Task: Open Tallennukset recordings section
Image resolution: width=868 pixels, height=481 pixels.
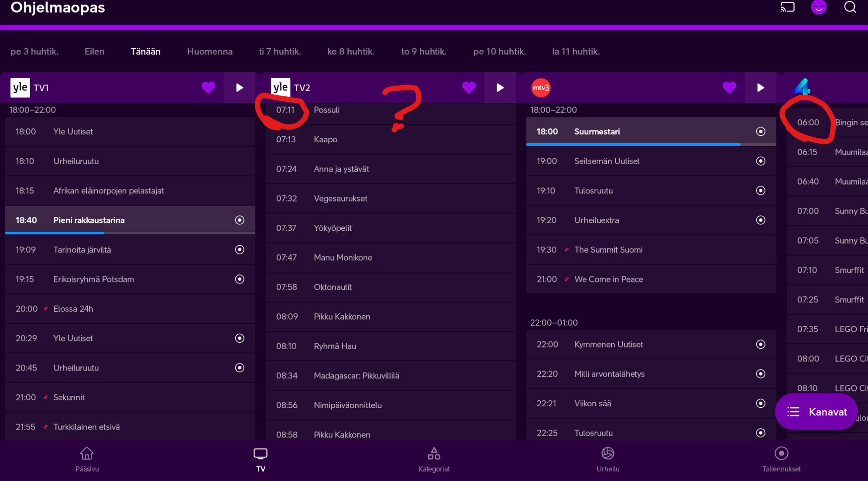Action: [781, 459]
